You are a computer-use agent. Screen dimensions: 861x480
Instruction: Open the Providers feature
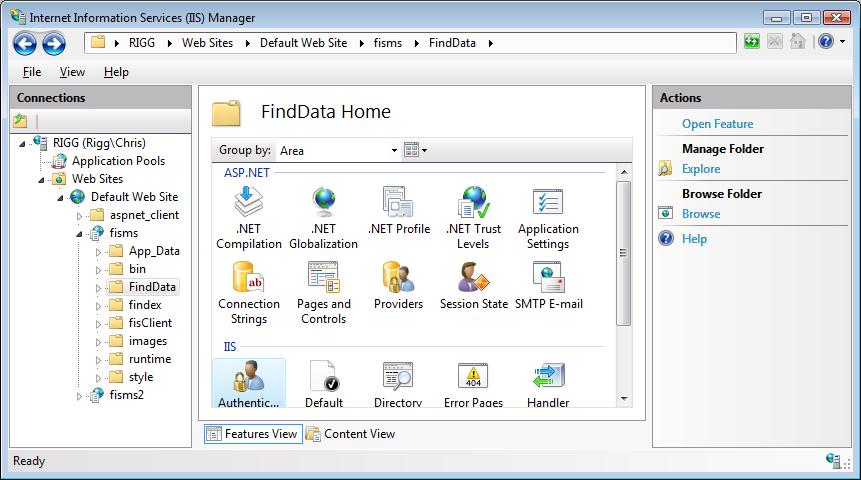[399, 286]
